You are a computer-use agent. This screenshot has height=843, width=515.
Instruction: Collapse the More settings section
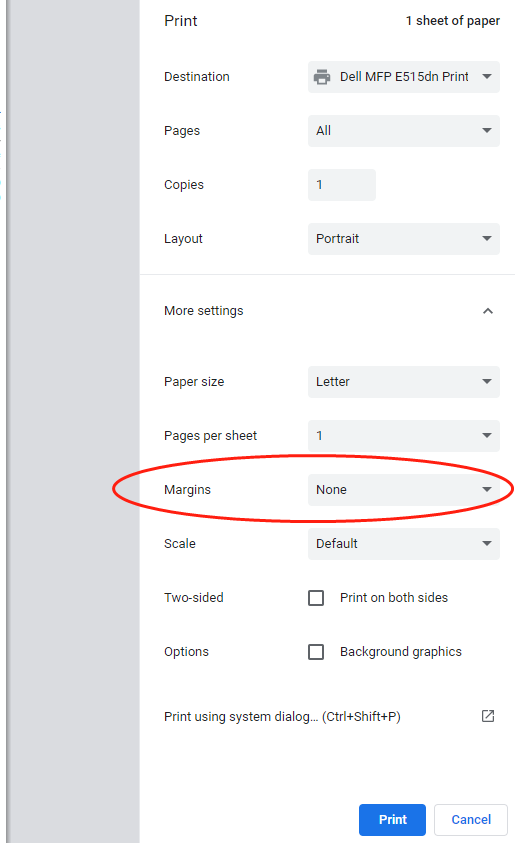488,311
